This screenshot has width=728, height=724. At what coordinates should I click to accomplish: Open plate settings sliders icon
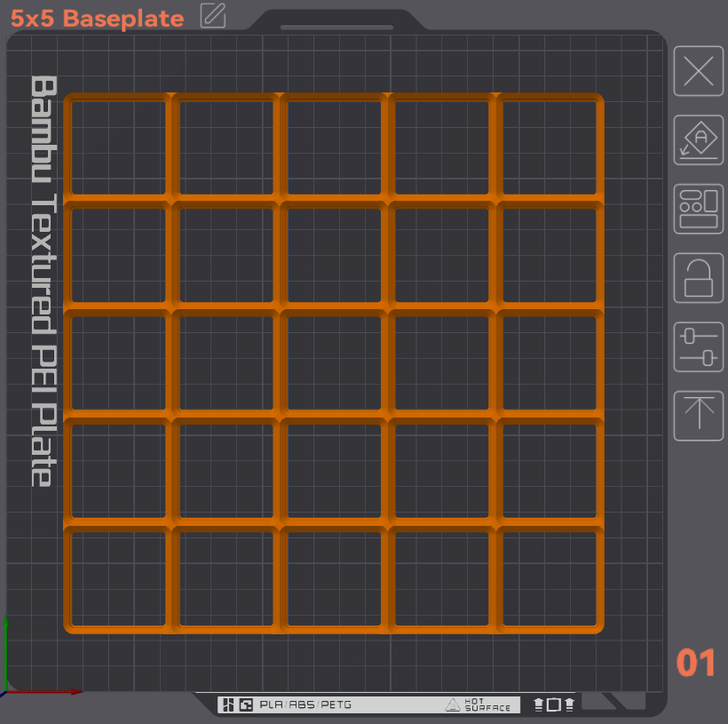[x=699, y=346]
